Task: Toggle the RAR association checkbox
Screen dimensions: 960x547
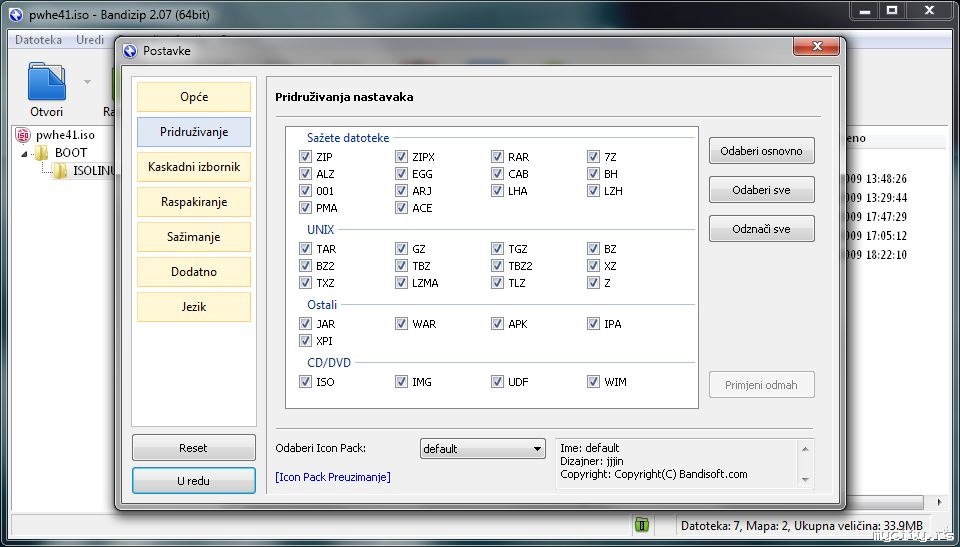Action: (x=497, y=157)
